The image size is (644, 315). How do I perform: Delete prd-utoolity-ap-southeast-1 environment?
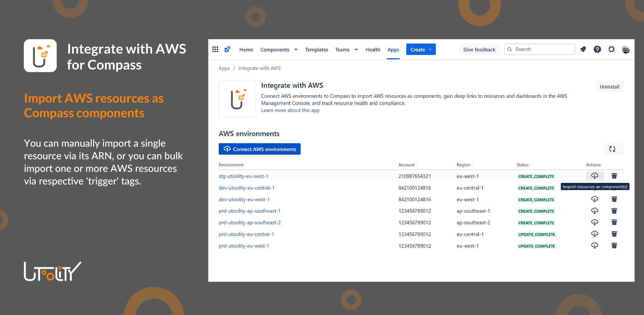point(614,211)
